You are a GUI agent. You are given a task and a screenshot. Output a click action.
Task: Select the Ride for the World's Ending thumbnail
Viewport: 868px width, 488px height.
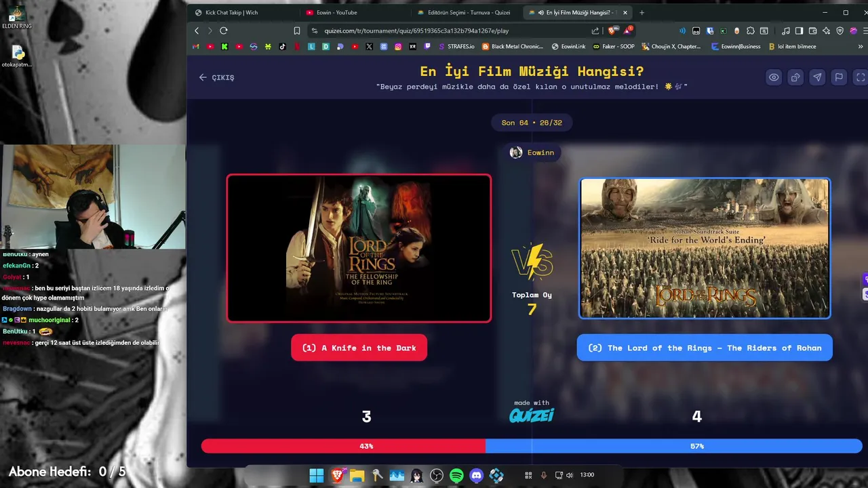(x=705, y=248)
